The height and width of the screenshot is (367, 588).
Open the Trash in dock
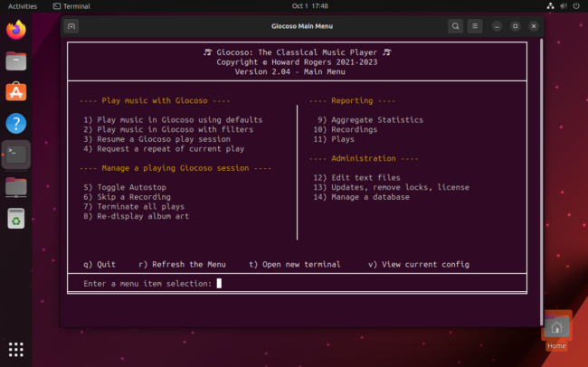pyautogui.click(x=15, y=218)
